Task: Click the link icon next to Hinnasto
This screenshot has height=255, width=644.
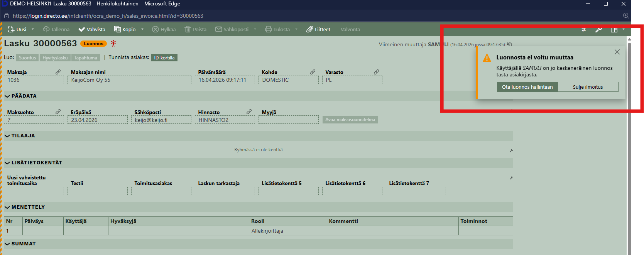Action: pyautogui.click(x=249, y=112)
